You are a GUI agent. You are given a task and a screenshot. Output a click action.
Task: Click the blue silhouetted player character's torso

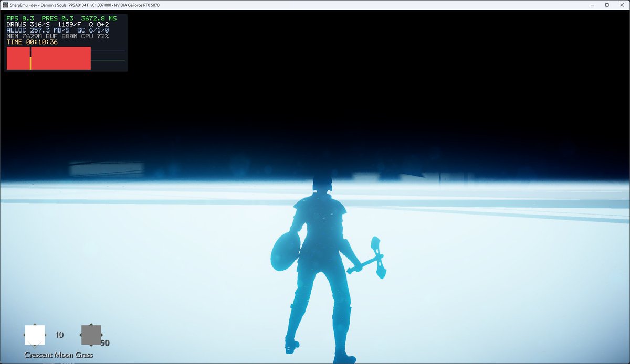tap(320, 226)
